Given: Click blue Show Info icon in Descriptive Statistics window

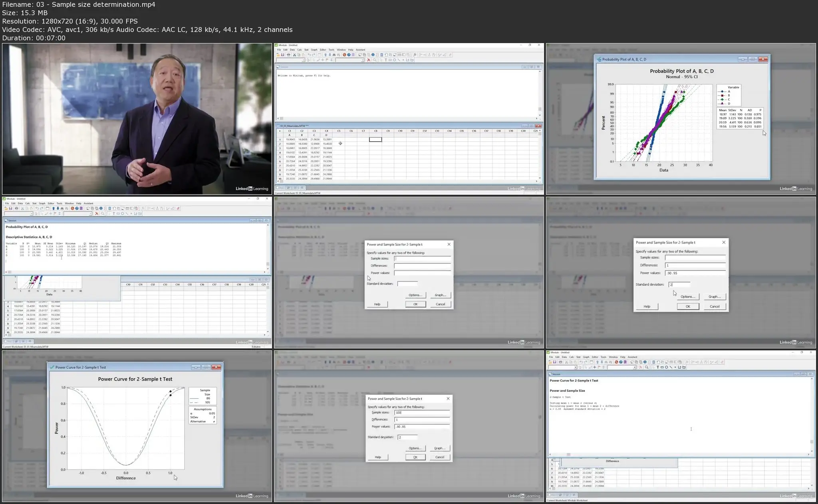Looking at the screenshot, I should (101, 208).
